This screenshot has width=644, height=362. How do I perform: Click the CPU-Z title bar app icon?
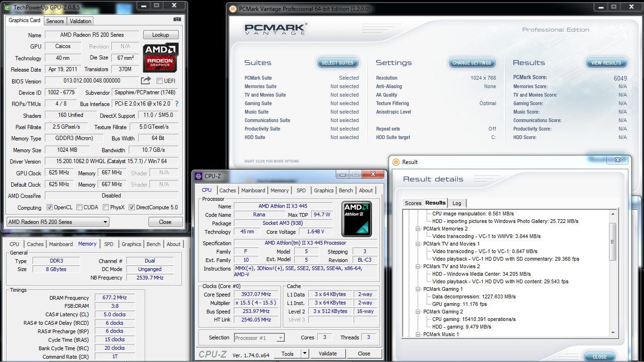click(198, 176)
